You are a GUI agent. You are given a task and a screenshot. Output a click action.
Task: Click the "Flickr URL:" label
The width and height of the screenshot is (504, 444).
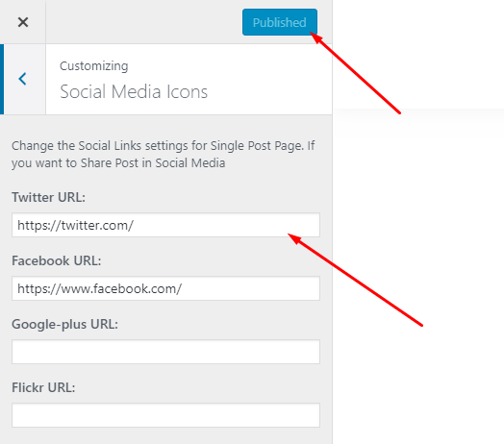[x=43, y=387]
